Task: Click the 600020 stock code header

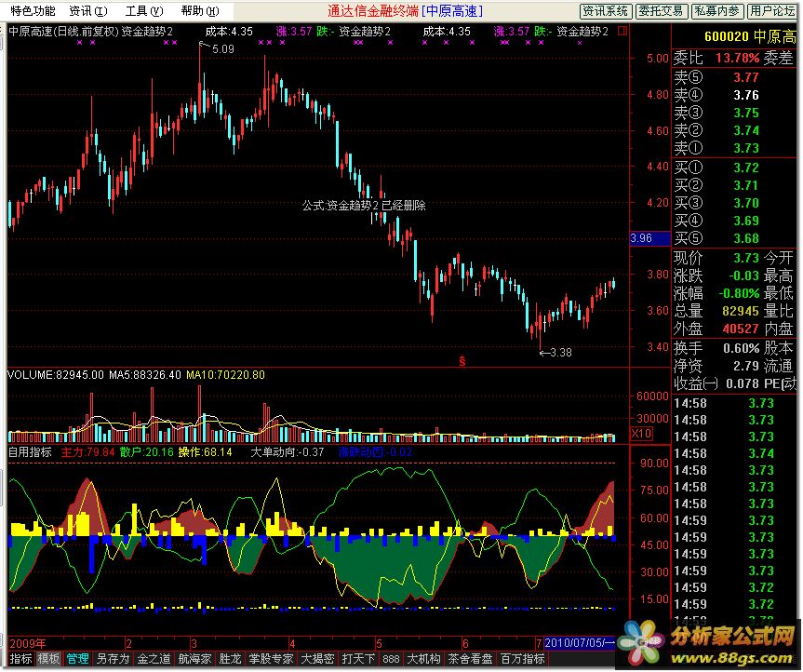Action: 727,36
